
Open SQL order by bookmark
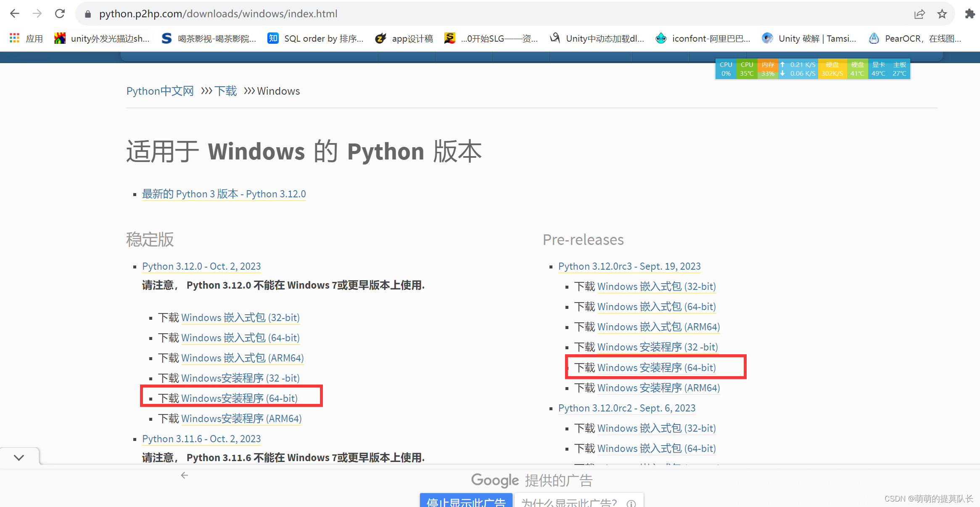315,39
